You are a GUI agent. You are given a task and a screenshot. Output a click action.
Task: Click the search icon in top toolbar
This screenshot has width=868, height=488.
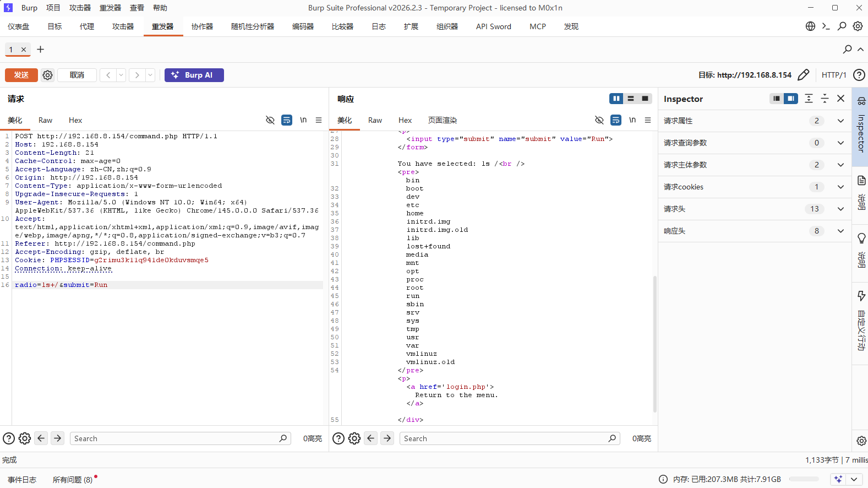842,26
